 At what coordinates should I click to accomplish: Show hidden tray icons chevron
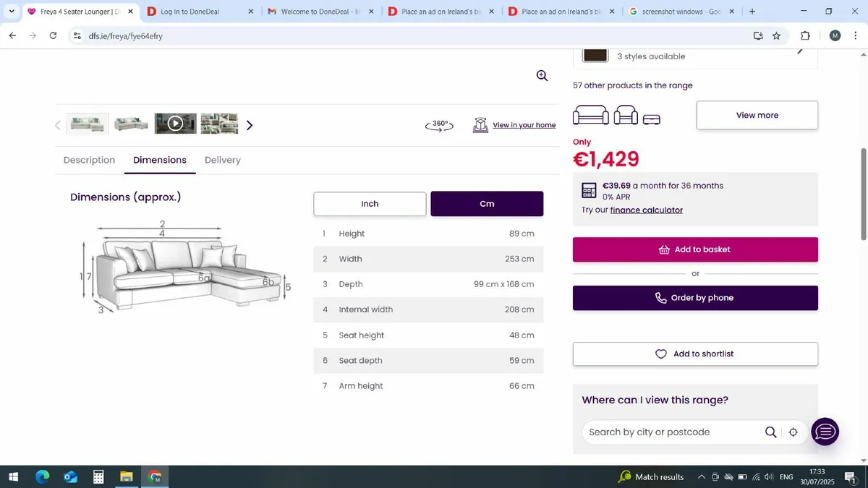click(701, 476)
